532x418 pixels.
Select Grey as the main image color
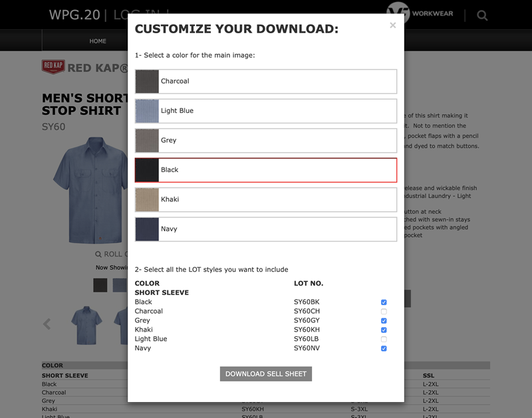click(266, 140)
